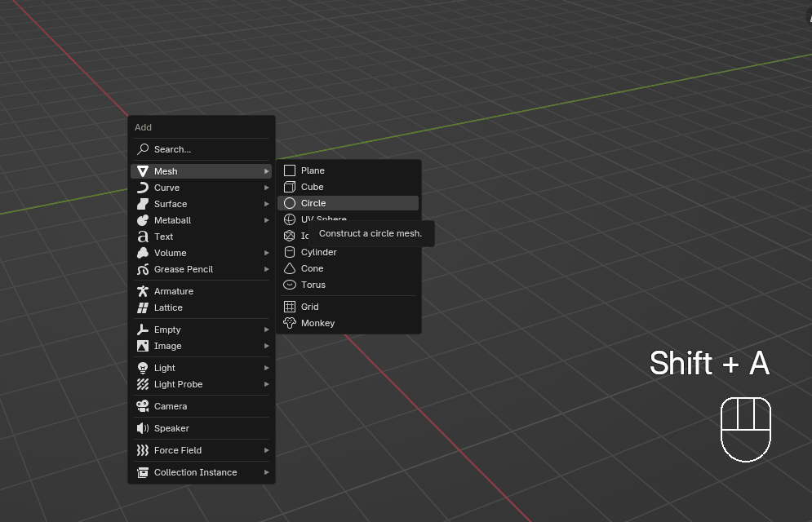The image size is (812, 522).
Task: Click the Camera icon
Action: 143,406
